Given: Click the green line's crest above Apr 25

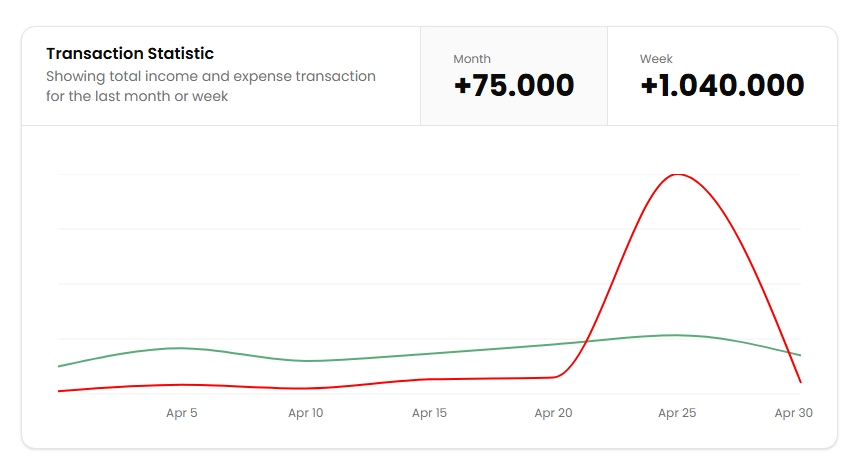Looking at the screenshot, I should 677,335.
